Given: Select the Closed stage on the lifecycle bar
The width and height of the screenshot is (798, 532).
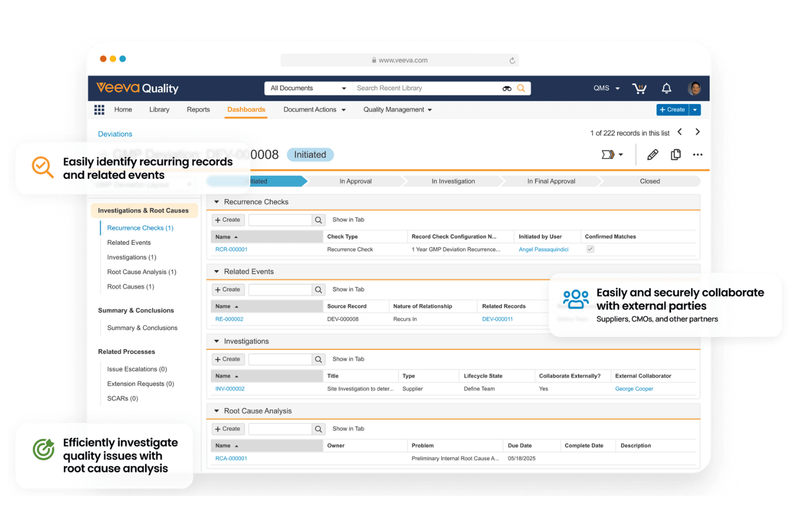Looking at the screenshot, I should [650, 181].
